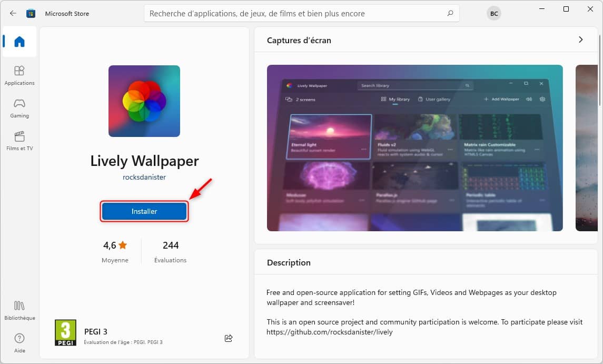Click the Lively Wallpaper app logo
Viewport: 603px width, 364px height.
tap(144, 101)
